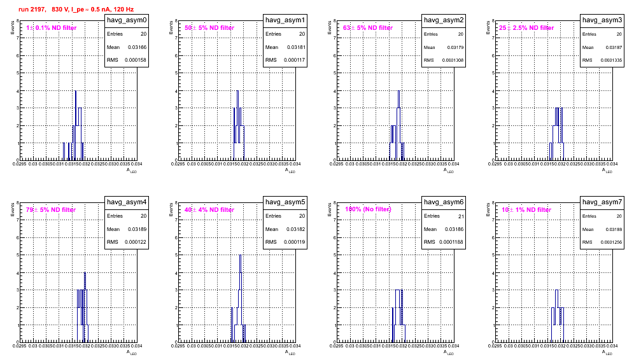
Task: Click the histogram bars in havg_asym3 plot
Action: pos(557,134)
